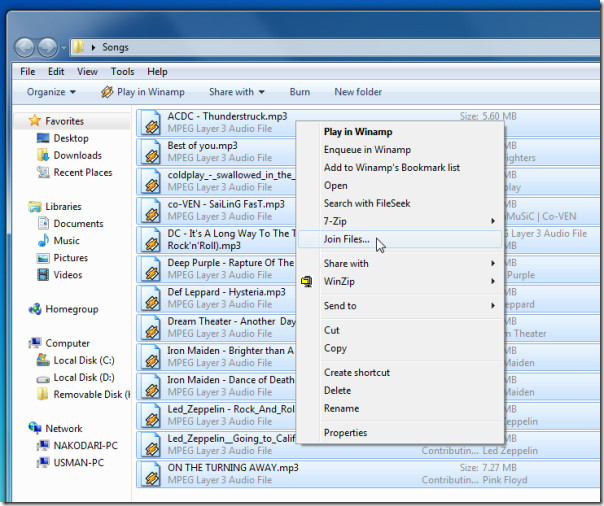Open the Edit menu
The image size is (604, 506).
click(x=56, y=72)
